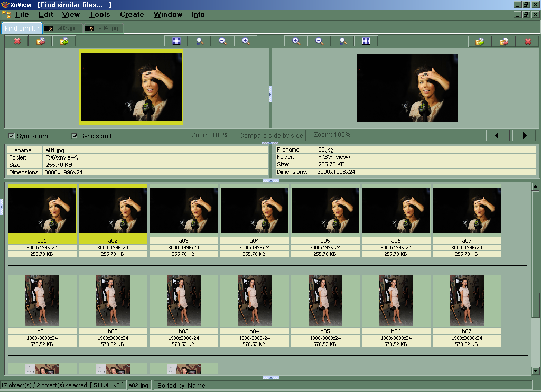
Task: Click the XnView application menu icon
Action: [6, 14]
